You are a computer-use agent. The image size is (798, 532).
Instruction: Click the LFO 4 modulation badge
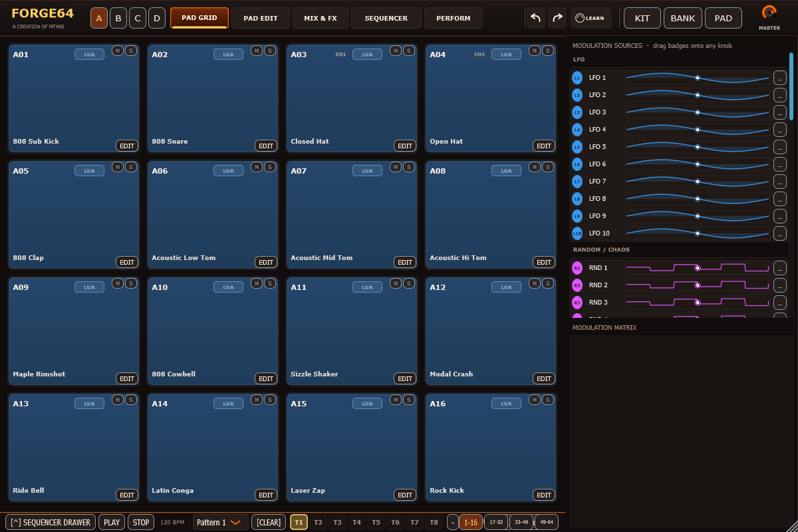pyautogui.click(x=577, y=130)
